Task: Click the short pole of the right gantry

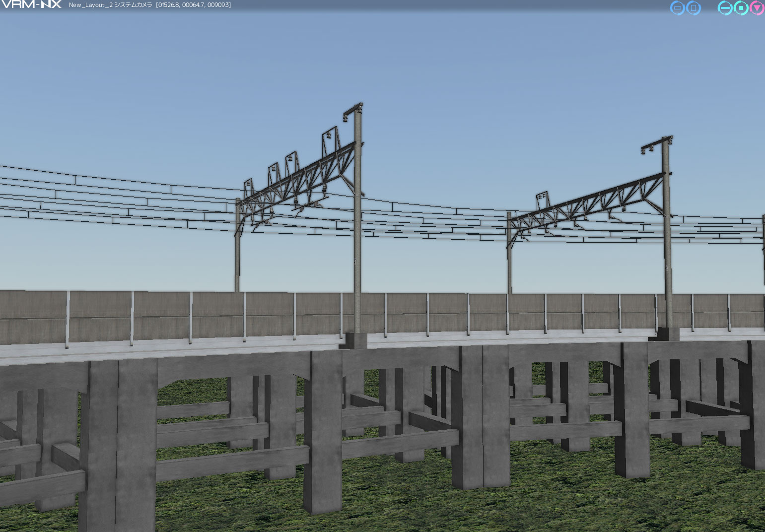Action: [509, 263]
